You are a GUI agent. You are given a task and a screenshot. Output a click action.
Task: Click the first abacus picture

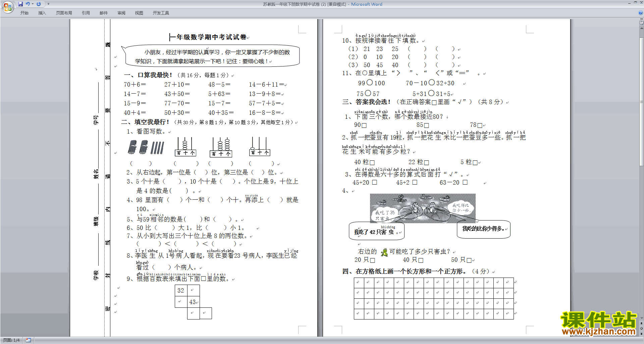pyautogui.click(x=185, y=147)
